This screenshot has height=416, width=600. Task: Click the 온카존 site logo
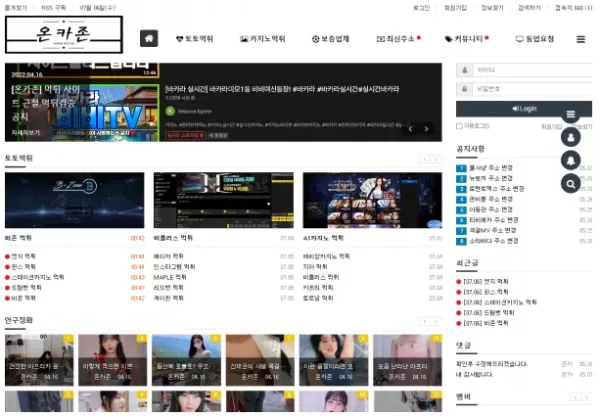click(64, 34)
